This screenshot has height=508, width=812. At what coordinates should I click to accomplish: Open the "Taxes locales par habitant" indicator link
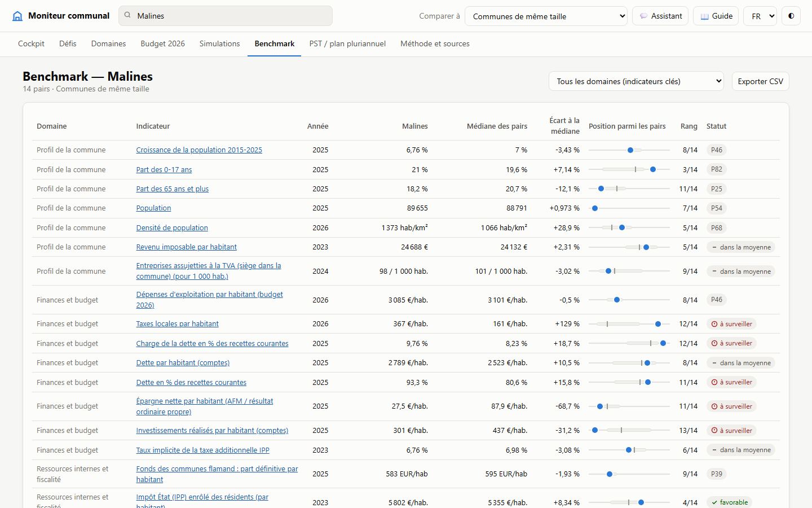(177, 324)
